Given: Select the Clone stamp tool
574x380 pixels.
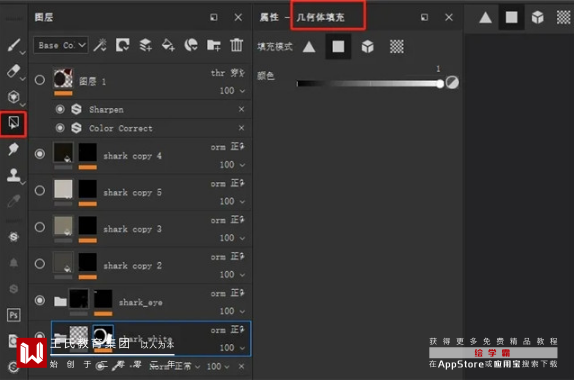Looking at the screenshot, I should tap(14, 175).
